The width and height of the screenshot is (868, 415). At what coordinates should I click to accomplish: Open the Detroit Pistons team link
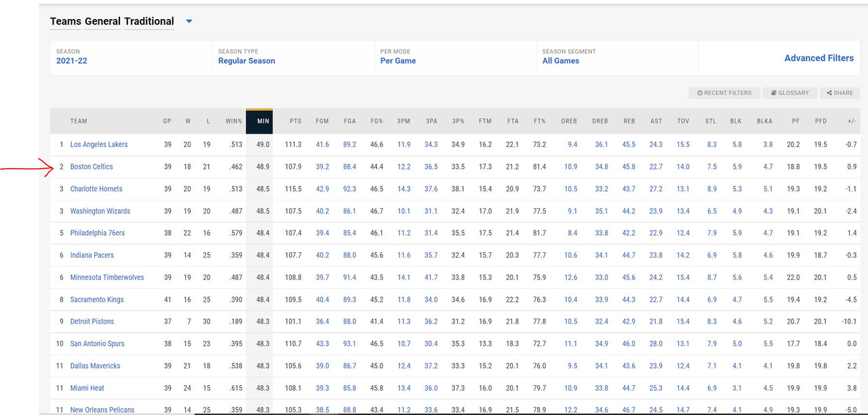(x=92, y=321)
